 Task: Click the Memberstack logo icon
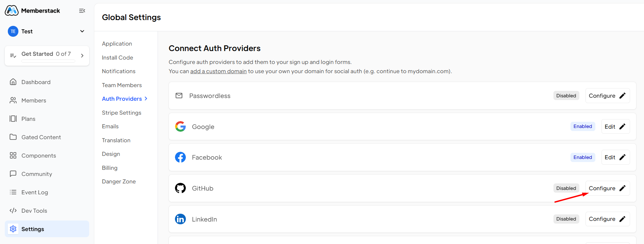click(x=12, y=11)
